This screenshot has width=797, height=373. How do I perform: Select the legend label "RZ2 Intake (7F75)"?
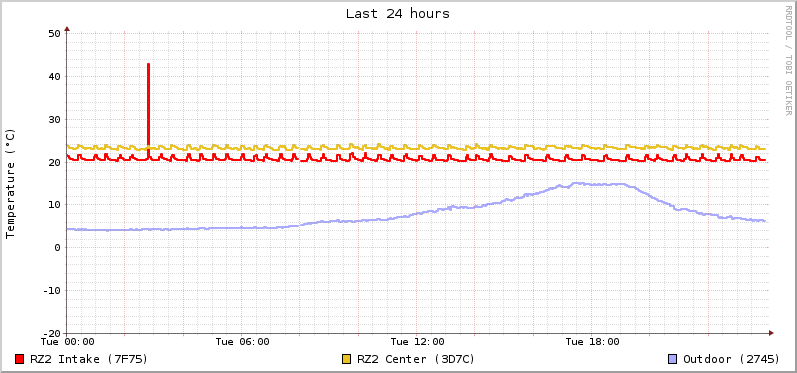pos(89,359)
